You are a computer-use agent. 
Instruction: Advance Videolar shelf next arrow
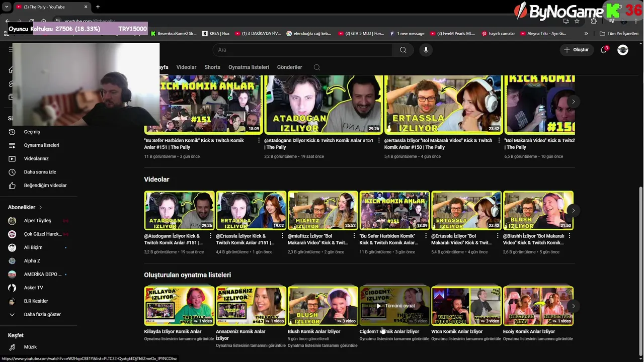573,211
